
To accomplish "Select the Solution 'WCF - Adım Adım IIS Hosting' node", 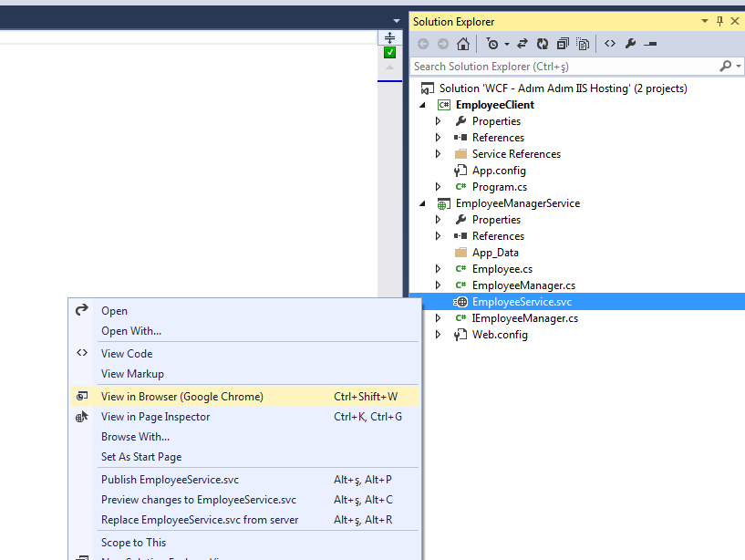I will point(563,88).
